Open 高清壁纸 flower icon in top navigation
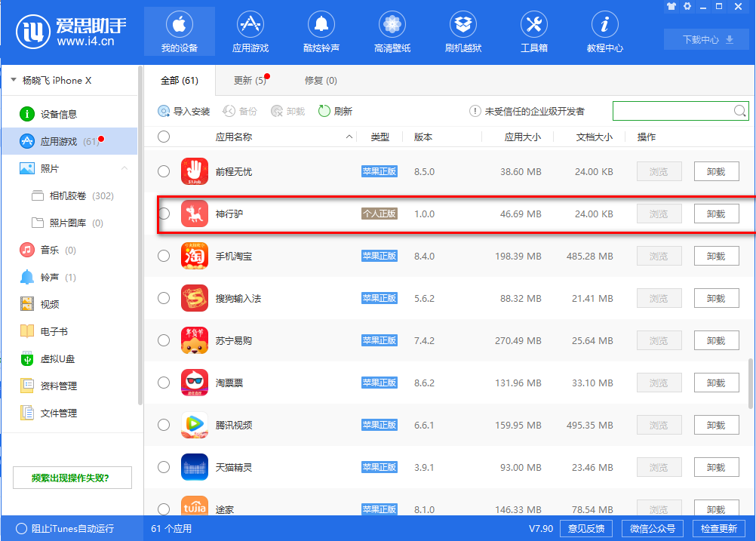Screen dimensions: 756x541 pyautogui.click(x=392, y=26)
